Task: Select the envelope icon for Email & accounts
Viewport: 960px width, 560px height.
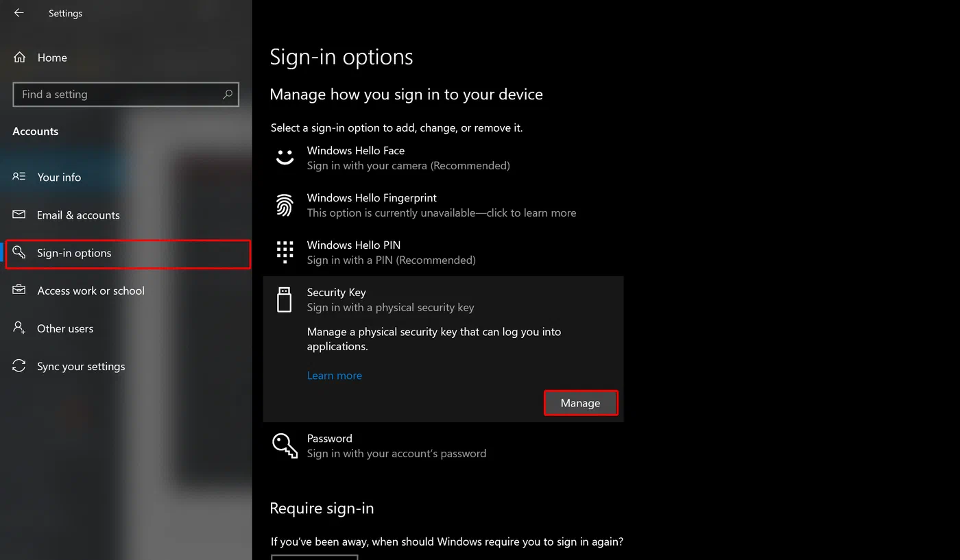Action: (19, 215)
